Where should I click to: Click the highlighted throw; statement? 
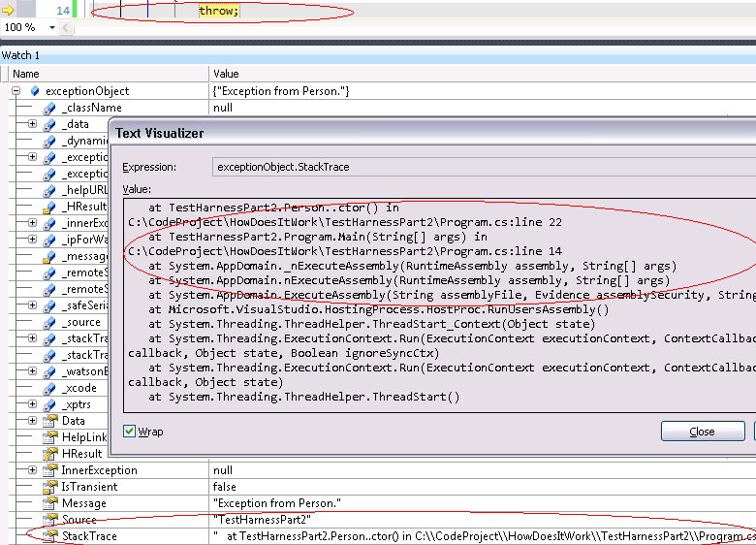click(219, 10)
